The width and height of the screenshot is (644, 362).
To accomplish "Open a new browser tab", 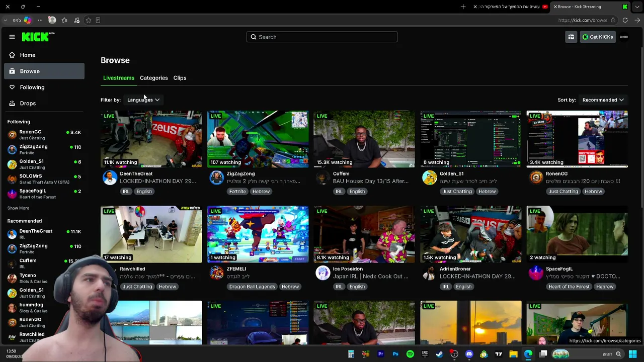I will click(x=463, y=7).
